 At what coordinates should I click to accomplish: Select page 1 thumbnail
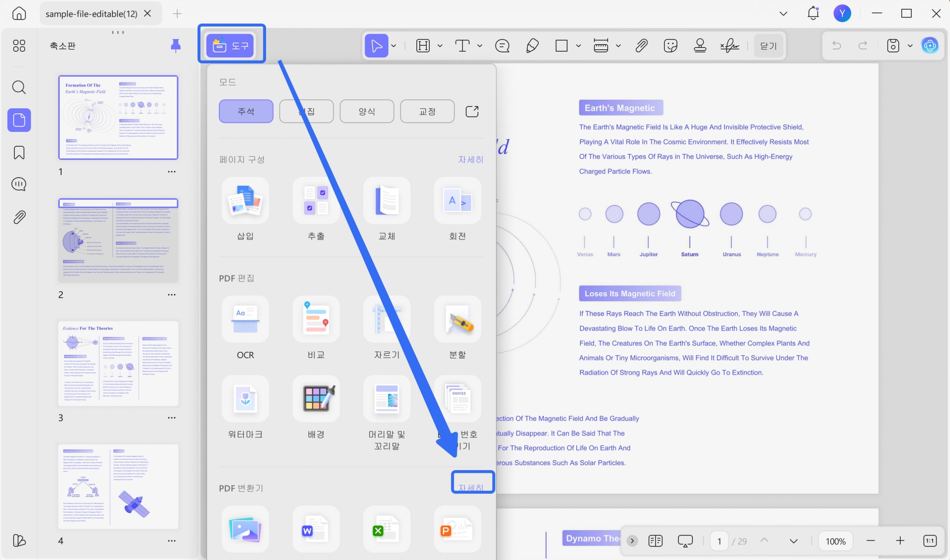tap(118, 117)
